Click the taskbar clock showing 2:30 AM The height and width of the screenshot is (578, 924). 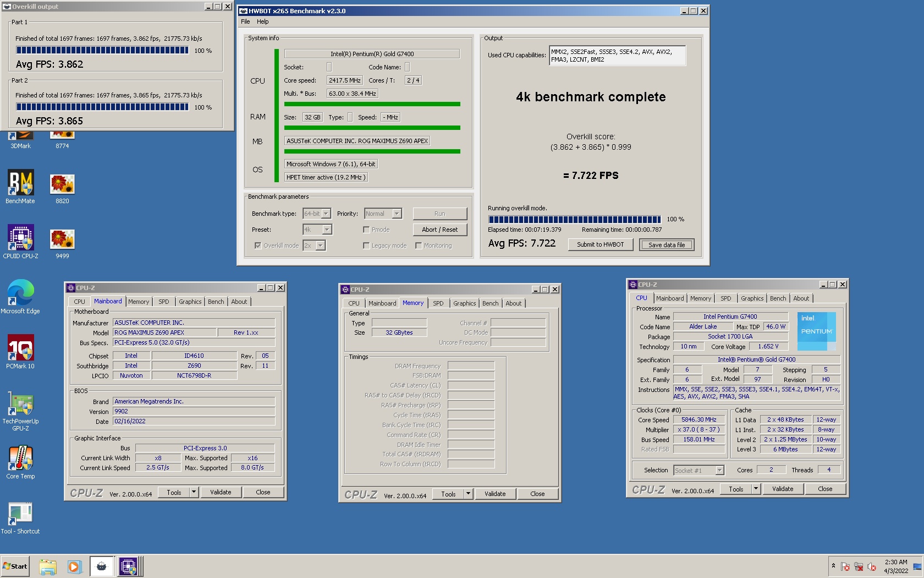896,566
